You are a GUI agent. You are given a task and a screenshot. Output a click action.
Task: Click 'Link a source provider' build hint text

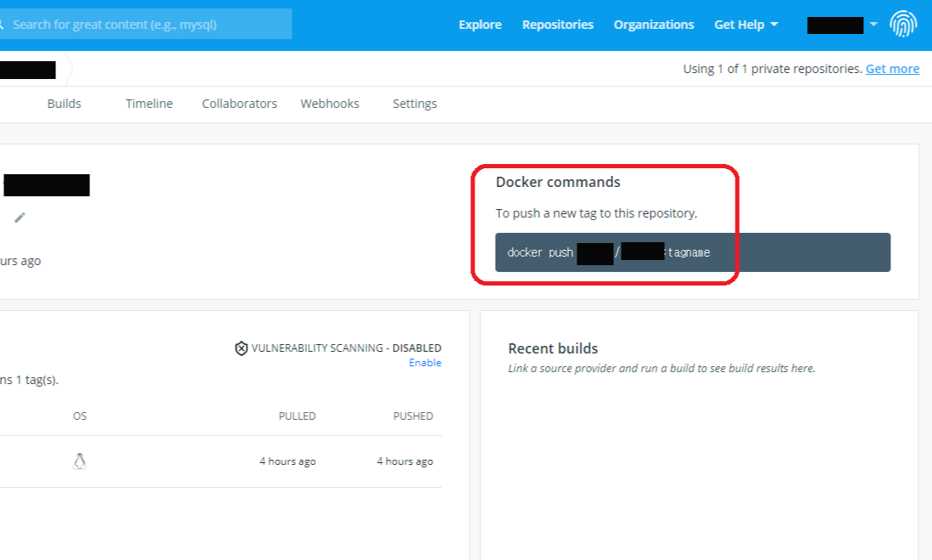point(662,368)
